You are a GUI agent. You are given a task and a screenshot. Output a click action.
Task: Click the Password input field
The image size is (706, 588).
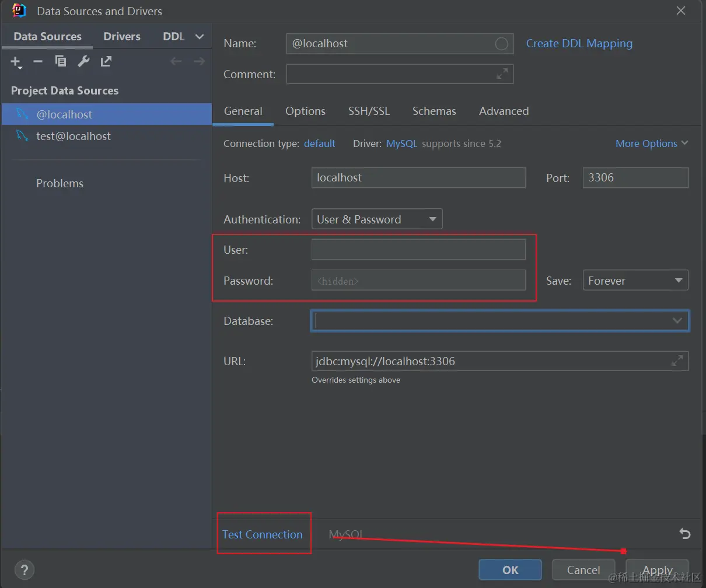418,281
